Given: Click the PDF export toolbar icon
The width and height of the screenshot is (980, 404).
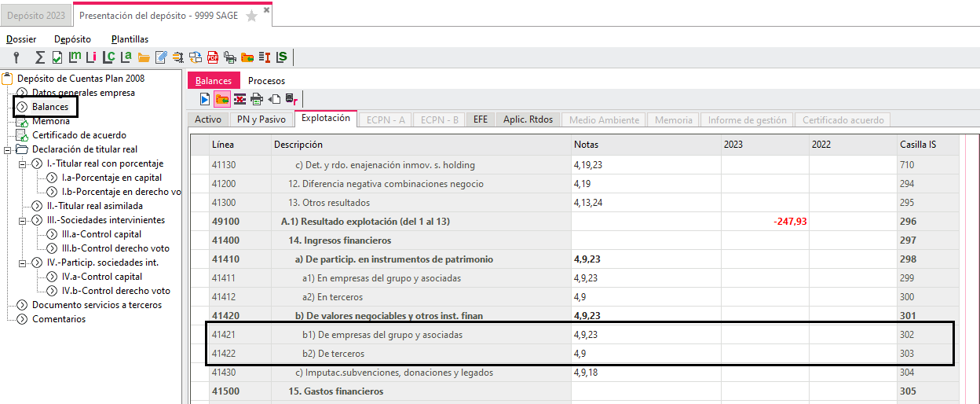Looking at the screenshot, I should pyautogui.click(x=213, y=57).
